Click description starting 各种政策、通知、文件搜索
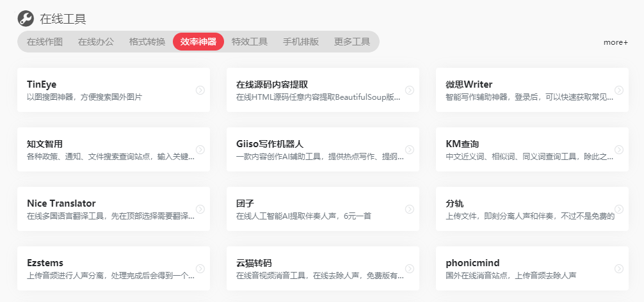 (x=111, y=157)
